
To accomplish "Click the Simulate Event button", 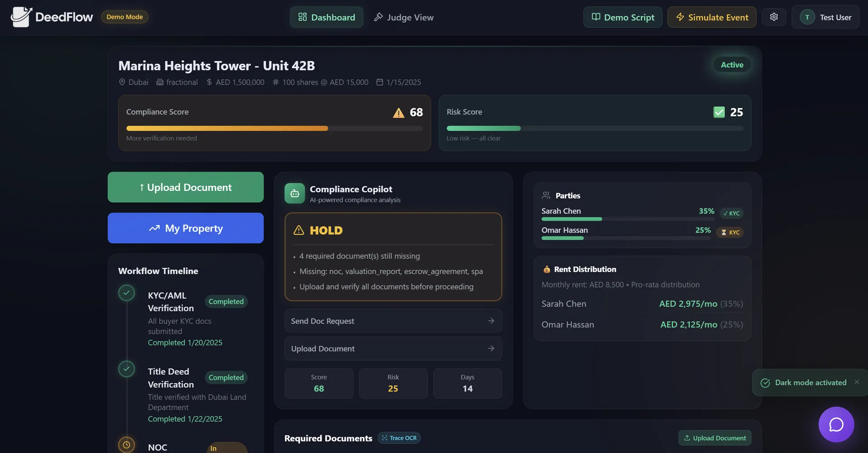I will [x=712, y=17].
